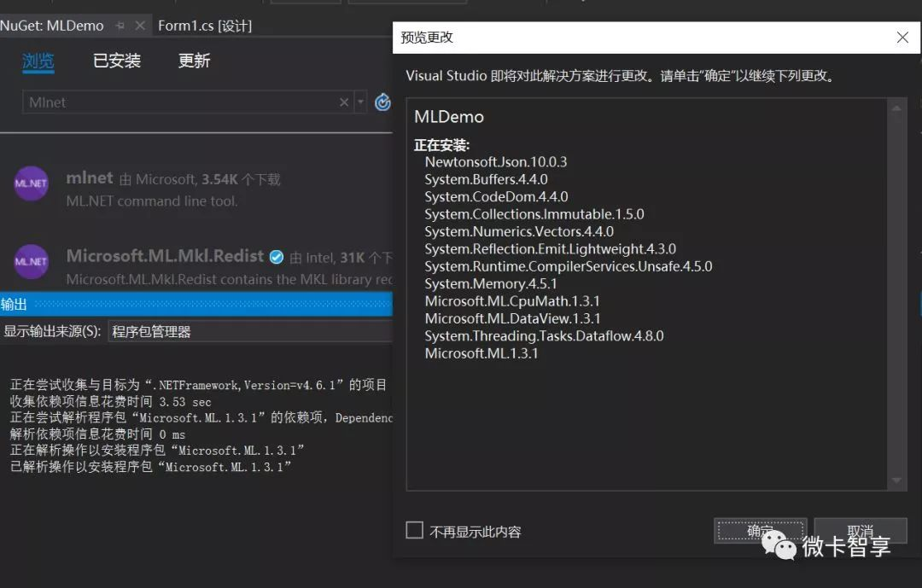
Task: Switch to Form1.cs [设计] tab
Action: point(205,26)
